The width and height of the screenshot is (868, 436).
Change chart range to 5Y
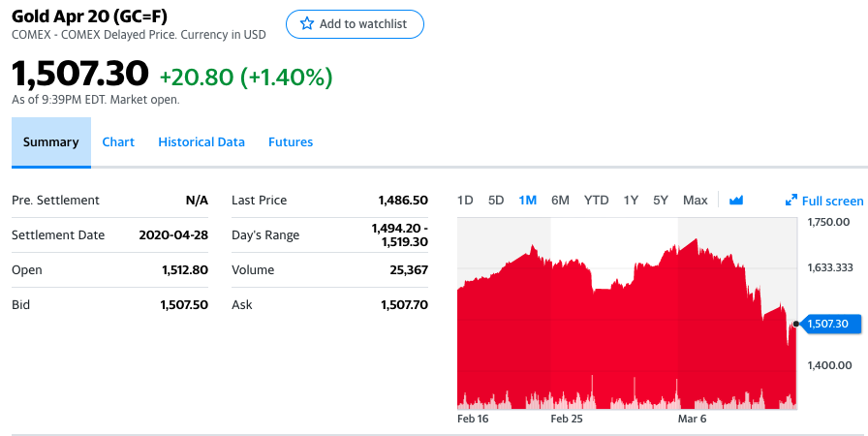[x=661, y=201]
